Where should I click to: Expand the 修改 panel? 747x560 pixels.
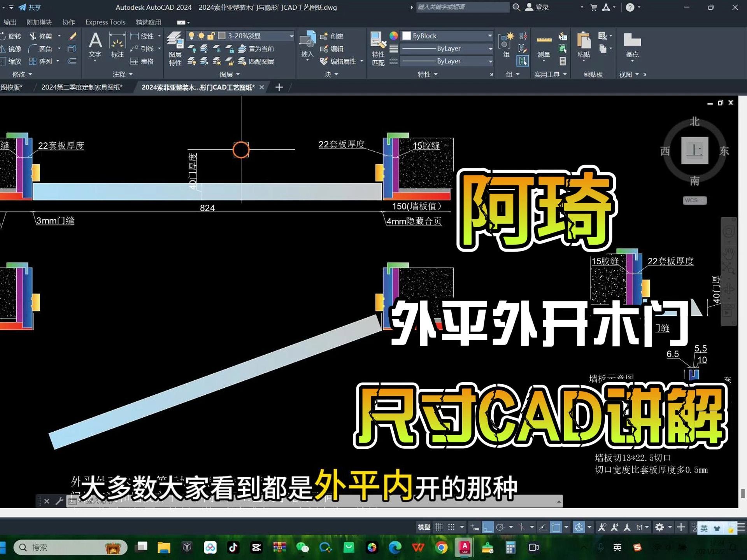[x=22, y=74]
